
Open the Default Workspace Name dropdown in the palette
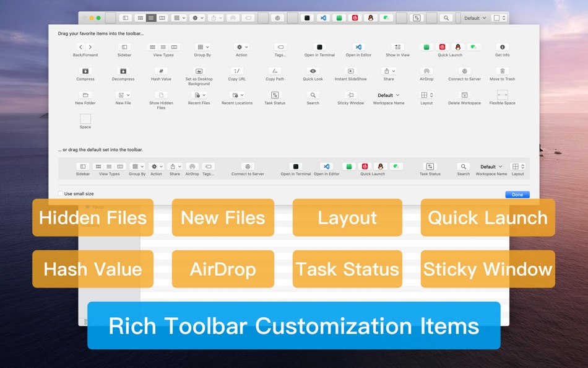[x=389, y=95]
